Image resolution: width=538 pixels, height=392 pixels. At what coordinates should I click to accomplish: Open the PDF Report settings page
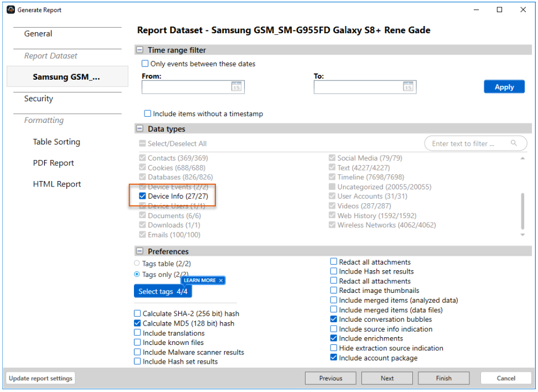(53, 163)
